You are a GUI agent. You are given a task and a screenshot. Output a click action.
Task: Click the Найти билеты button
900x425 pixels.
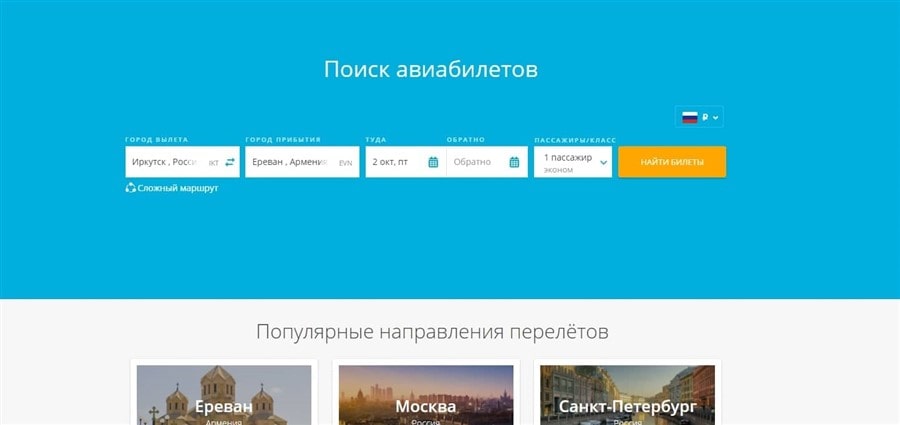(x=672, y=162)
